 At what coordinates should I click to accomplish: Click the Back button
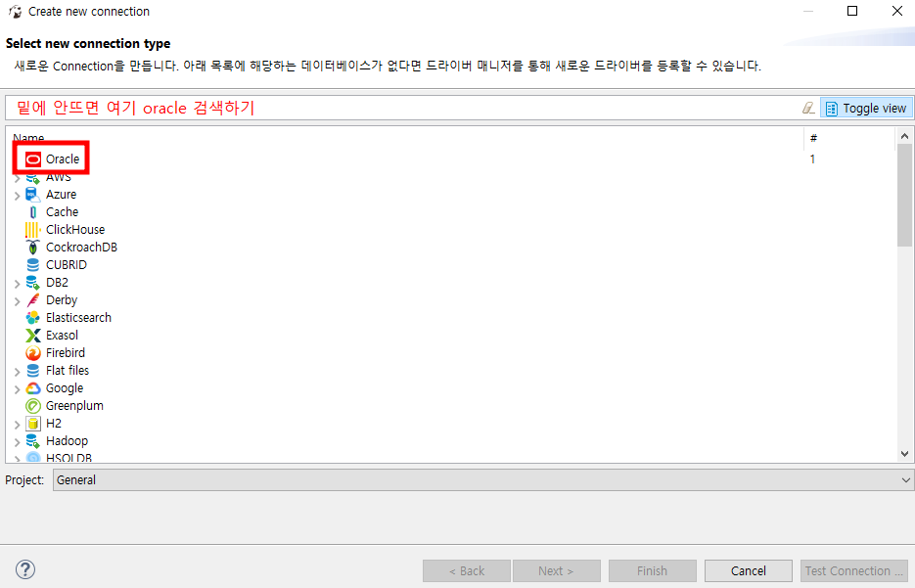(466, 570)
